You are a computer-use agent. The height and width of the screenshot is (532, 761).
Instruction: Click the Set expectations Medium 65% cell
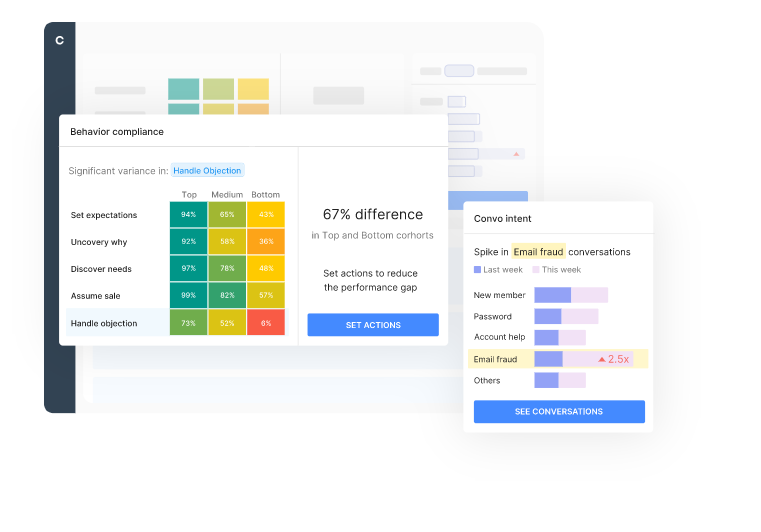(227, 215)
